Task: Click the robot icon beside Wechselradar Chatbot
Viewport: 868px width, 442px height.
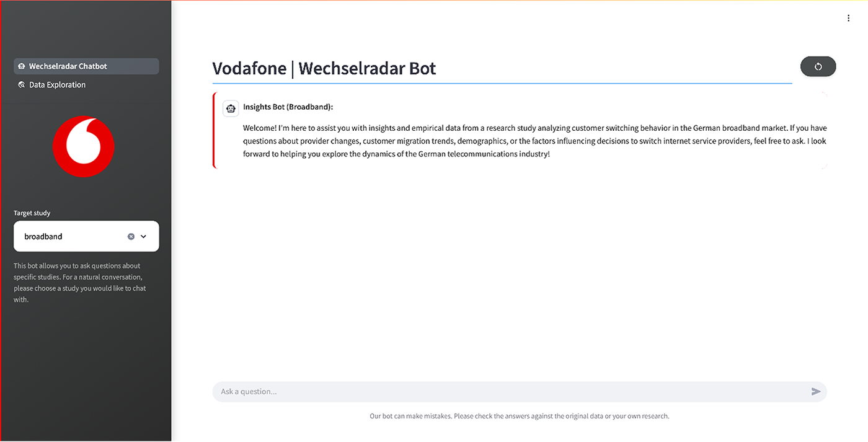Action: (22, 66)
